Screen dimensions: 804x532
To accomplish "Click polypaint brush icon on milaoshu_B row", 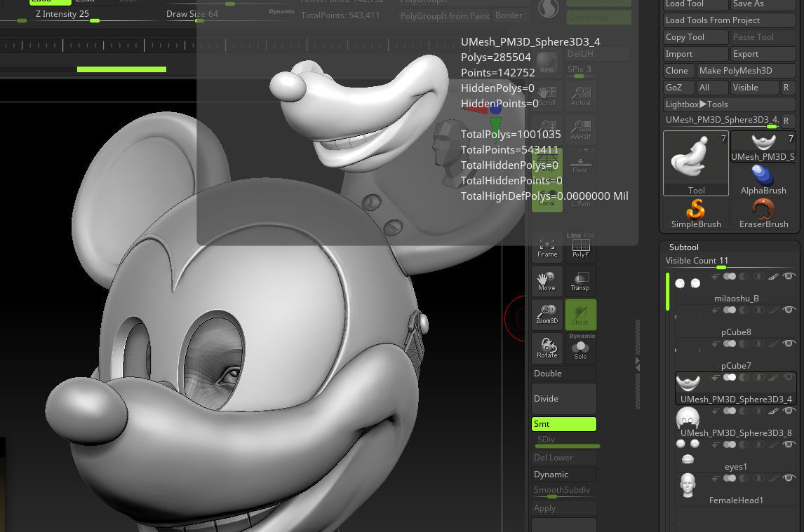I will (x=773, y=277).
